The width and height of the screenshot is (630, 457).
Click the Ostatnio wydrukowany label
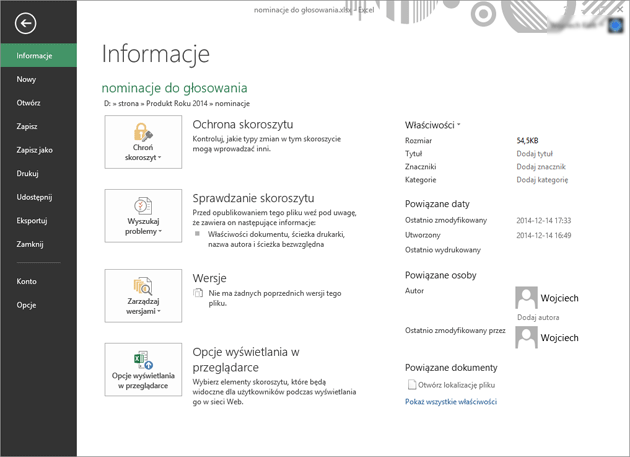point(443,250)
